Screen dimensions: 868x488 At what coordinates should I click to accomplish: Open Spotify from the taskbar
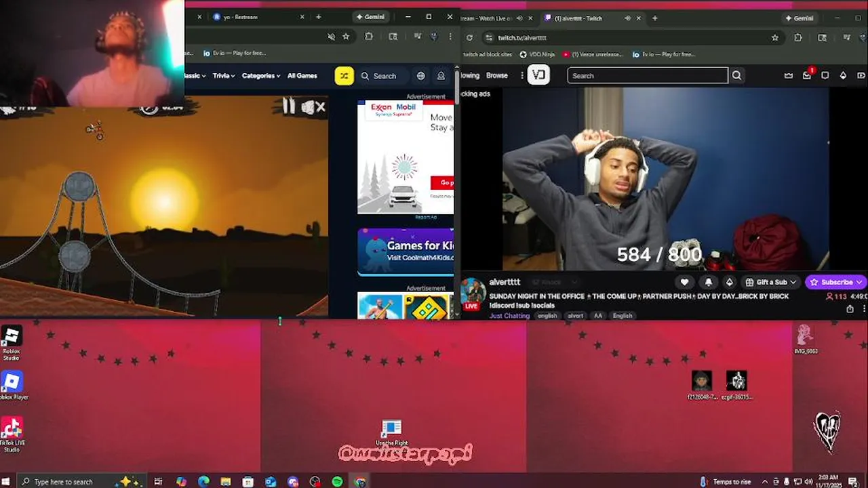(x=338, y=482)
